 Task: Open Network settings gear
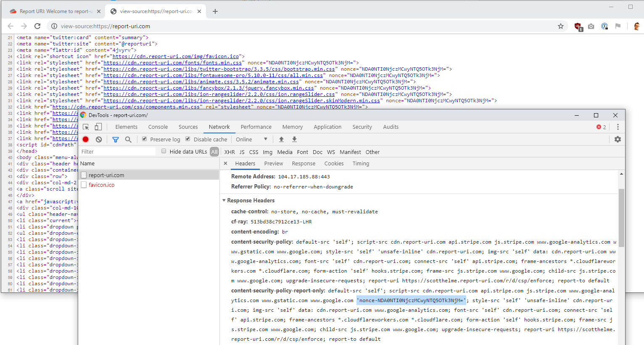coord(618,139)
